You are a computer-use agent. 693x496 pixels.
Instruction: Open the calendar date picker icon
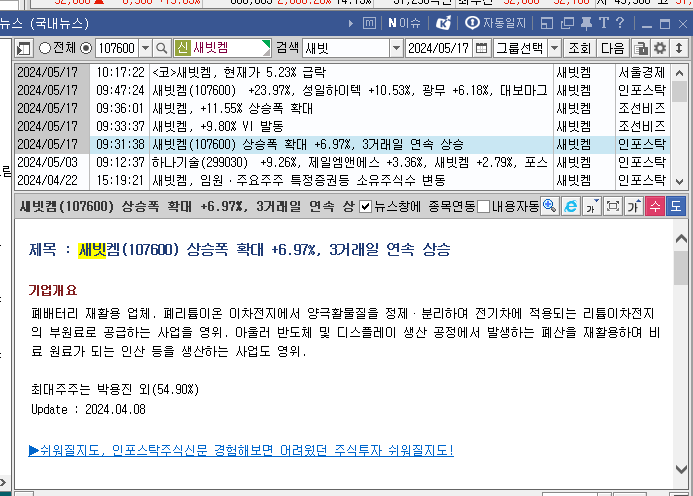pos(482,48)
